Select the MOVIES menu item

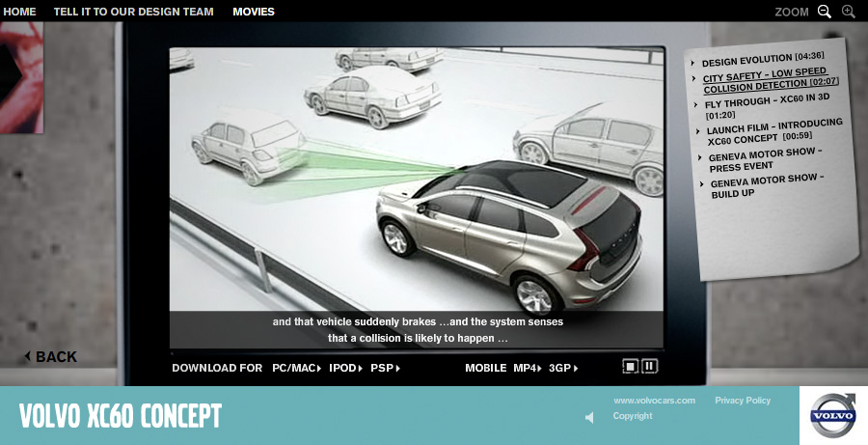[x=254, y=12]
